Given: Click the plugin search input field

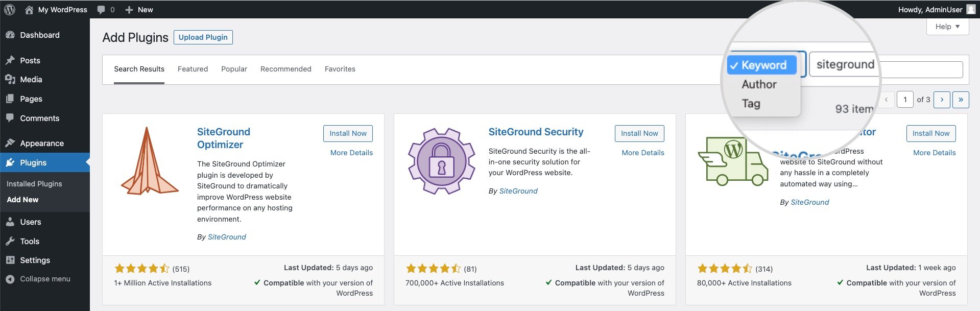Looking at the screenshot, I should click(x=886, y=69).
